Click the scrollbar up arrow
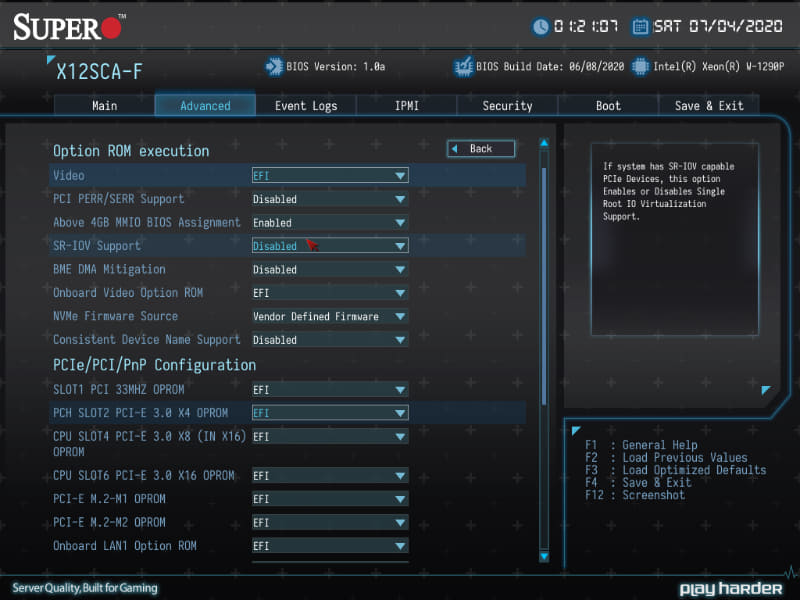 (x=544, y=142)
